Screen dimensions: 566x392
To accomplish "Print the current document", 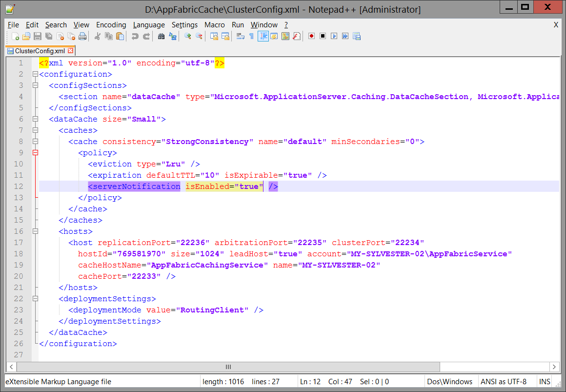I will (x=83, y=36).
